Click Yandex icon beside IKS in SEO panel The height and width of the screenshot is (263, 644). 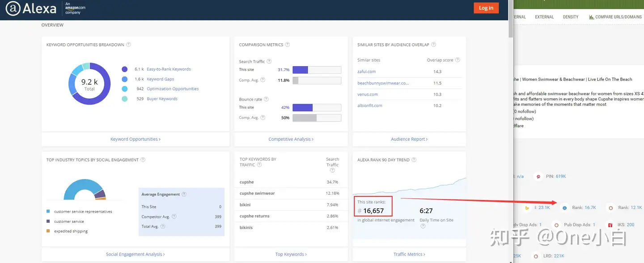(610, 225)
